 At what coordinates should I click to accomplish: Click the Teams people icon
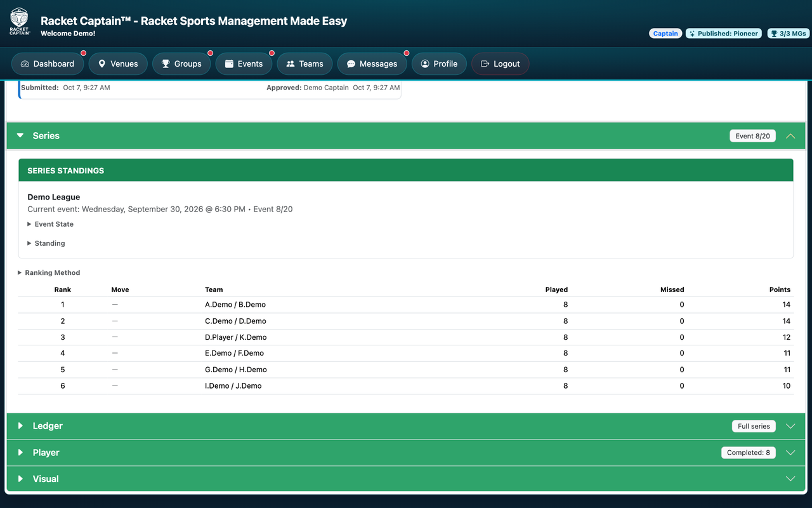(291, 63)
